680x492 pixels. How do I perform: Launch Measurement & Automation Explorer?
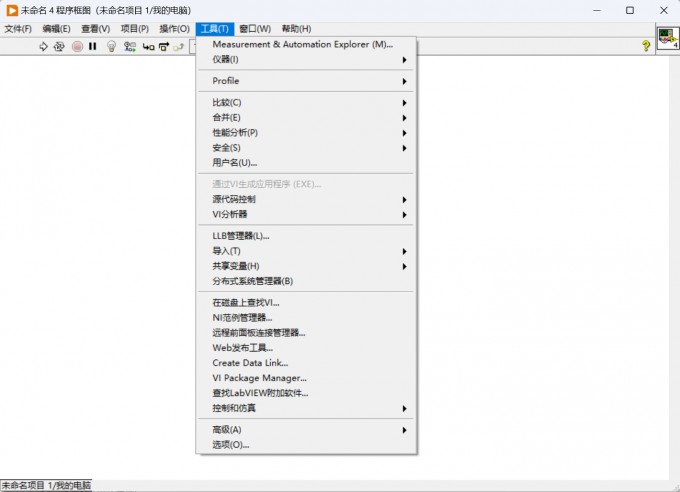coord(306,44)
